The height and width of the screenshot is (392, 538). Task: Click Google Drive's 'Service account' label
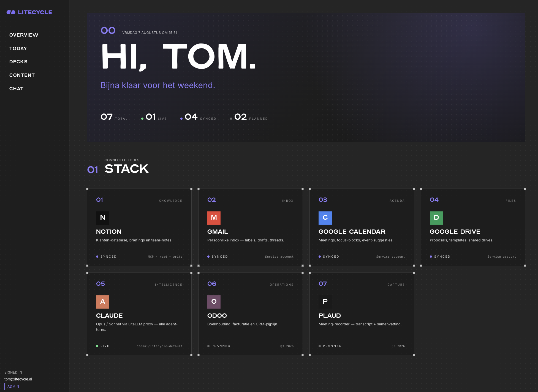pyautogui.click(x=502, y=257)
